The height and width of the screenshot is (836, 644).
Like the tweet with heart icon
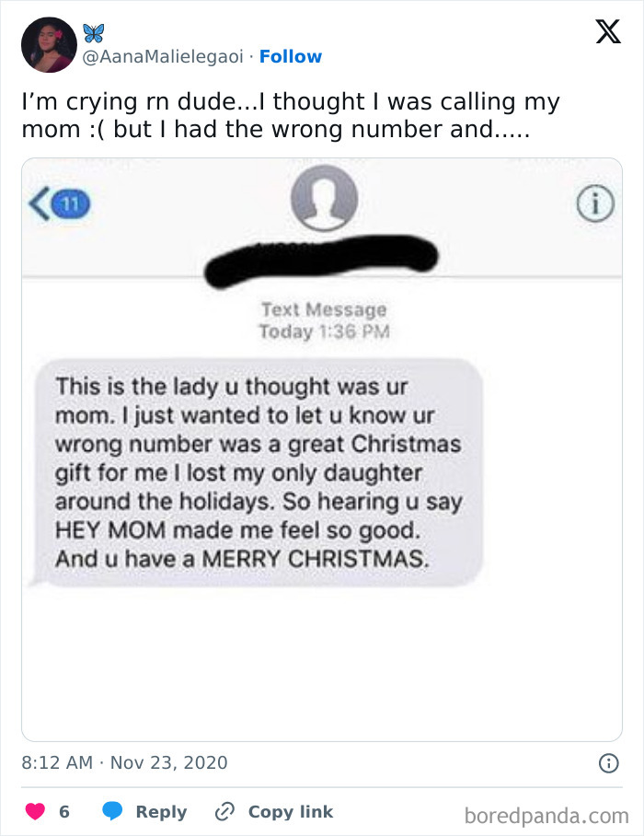click(35, 811)
